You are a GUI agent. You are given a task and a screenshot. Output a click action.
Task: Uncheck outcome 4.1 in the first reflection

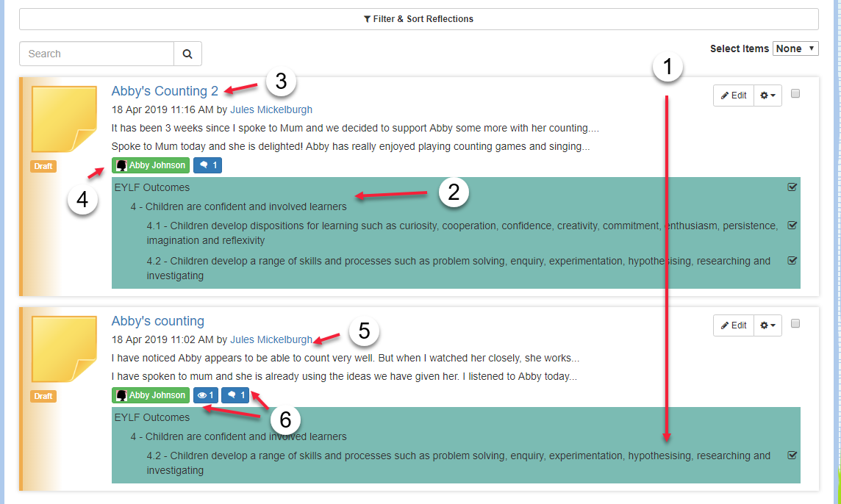pyautogui.click(x=792, y=226)
